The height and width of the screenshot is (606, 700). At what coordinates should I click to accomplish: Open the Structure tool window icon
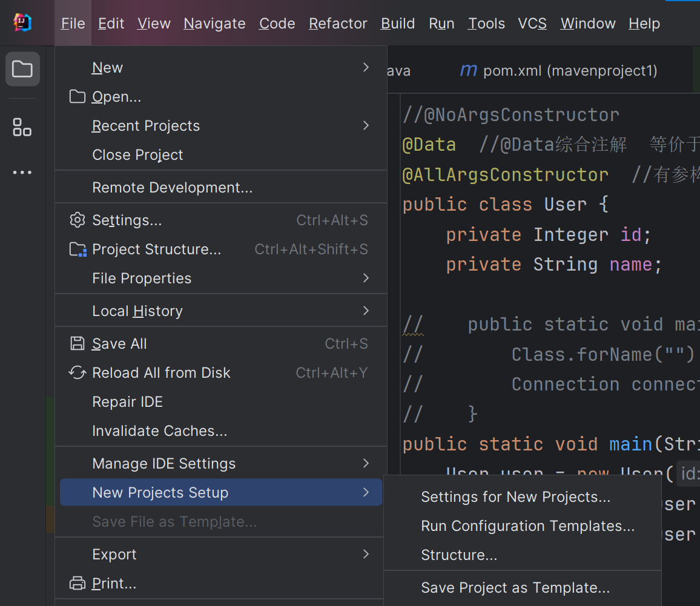[x=22, y=127]
